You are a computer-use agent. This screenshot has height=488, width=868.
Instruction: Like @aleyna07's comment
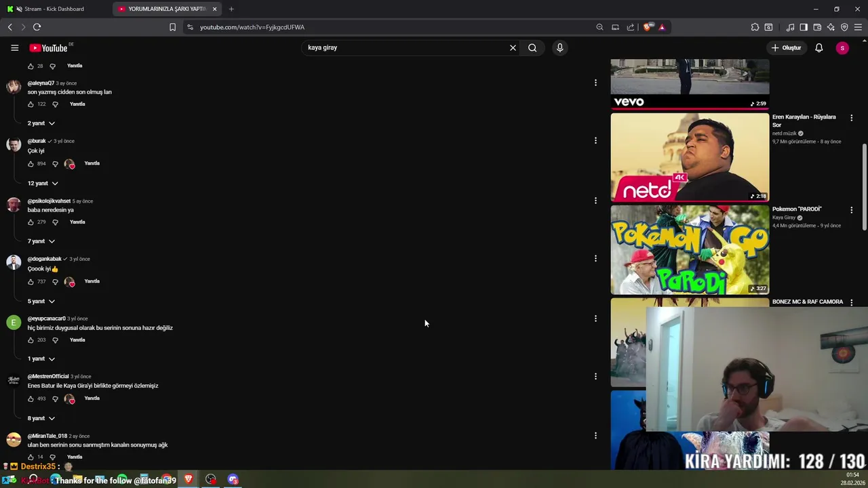[31, 104]
